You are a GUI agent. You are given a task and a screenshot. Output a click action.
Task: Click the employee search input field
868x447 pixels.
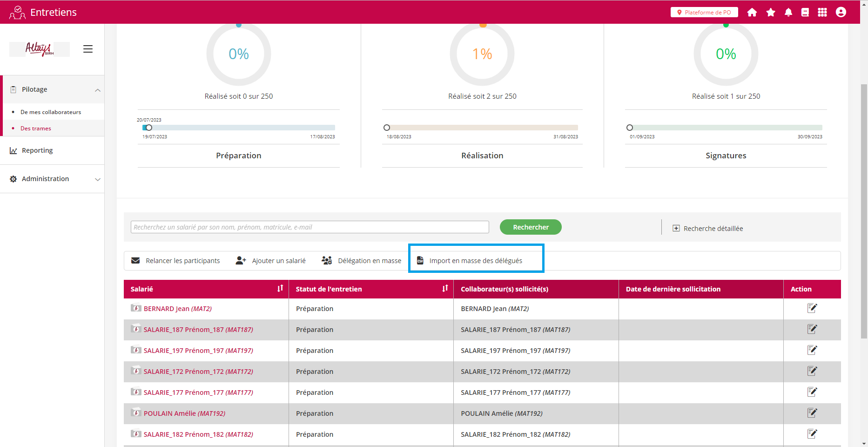click(x=310, y=227)
